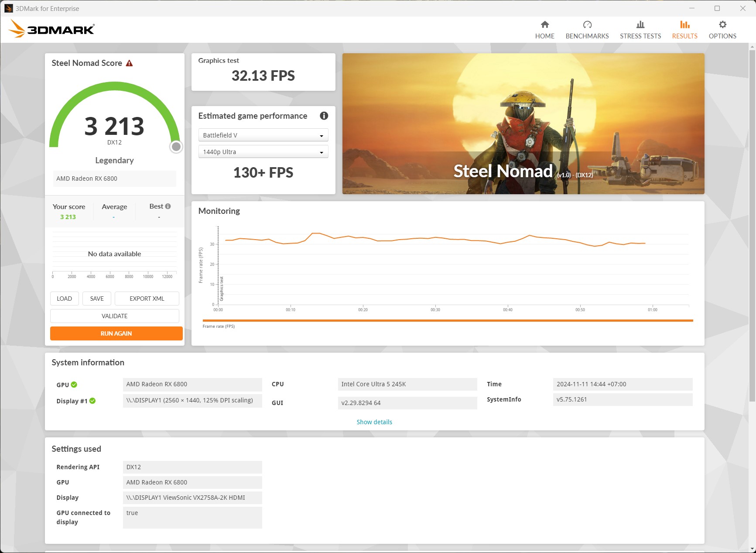756x553 pixels.
Task: Open the Battlefield V game dropdown
Action: coord(263,135)
